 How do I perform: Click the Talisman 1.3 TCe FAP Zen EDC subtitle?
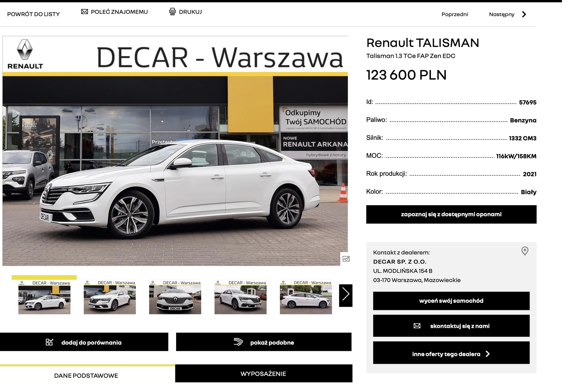pyautogui.click(x=411, y=56)
